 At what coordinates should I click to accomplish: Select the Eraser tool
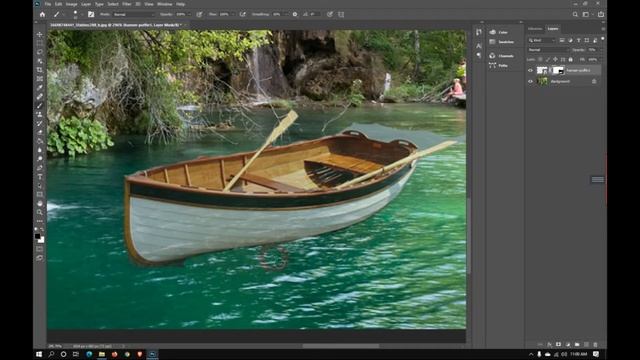tap(40, 132)
